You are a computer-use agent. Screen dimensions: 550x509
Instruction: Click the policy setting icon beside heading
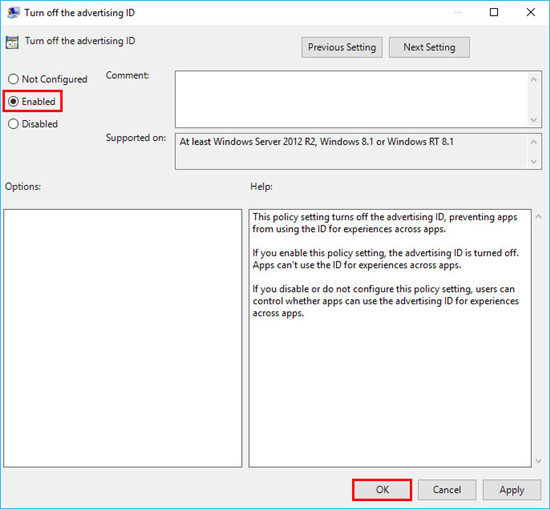coord(12,42)
